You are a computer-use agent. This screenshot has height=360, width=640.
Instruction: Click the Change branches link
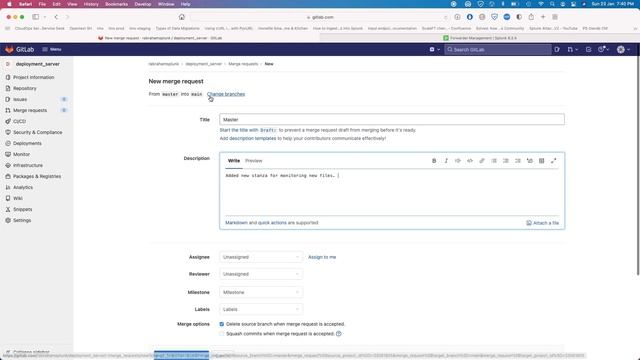pyautogui.click(x=226, y=94)
